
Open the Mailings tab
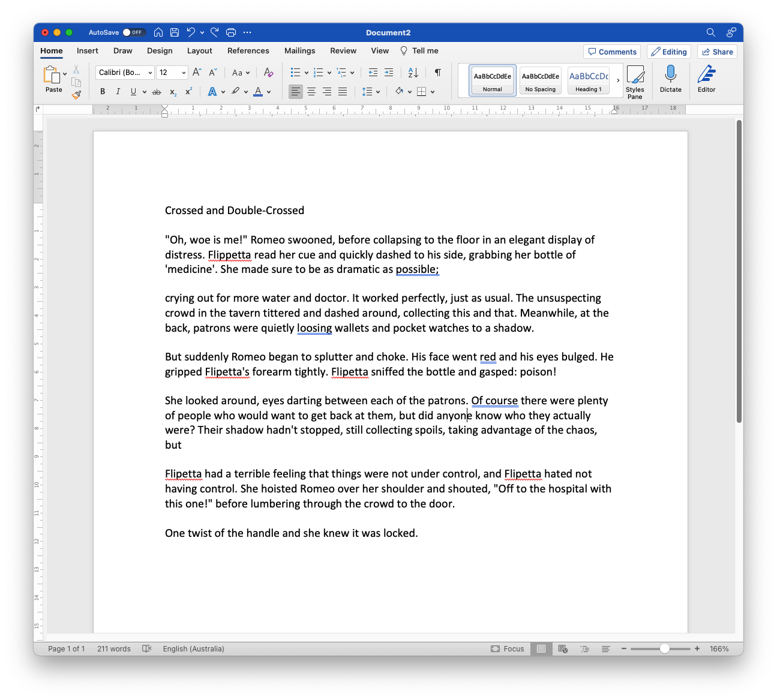300,51
